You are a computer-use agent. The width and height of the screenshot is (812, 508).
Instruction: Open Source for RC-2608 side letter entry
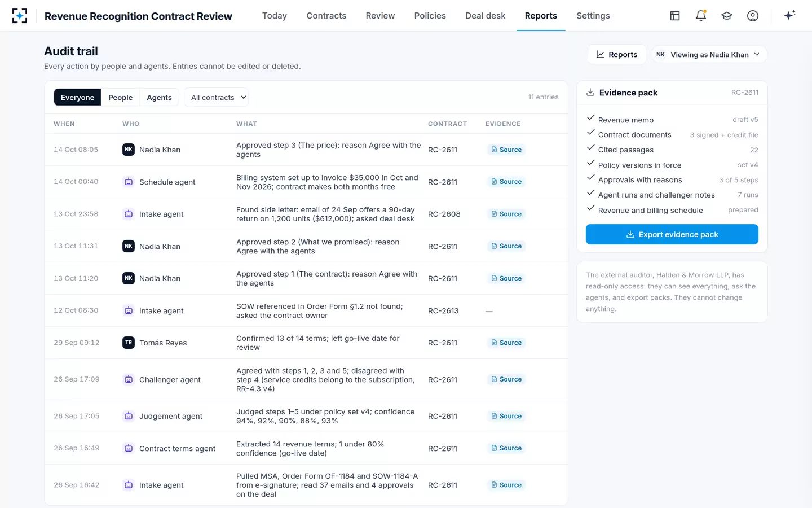coord(506,214)
